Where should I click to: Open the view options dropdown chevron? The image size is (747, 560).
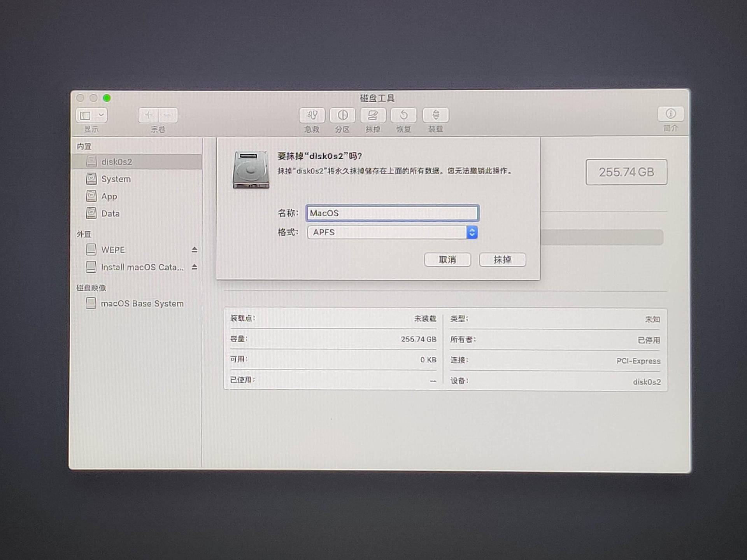tap(101, 115)
